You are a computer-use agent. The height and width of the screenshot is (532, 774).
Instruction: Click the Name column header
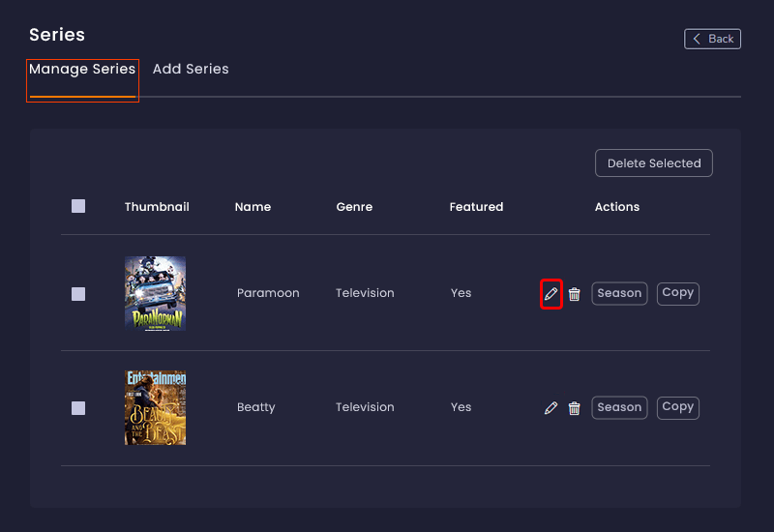click(x=253, y=207)
